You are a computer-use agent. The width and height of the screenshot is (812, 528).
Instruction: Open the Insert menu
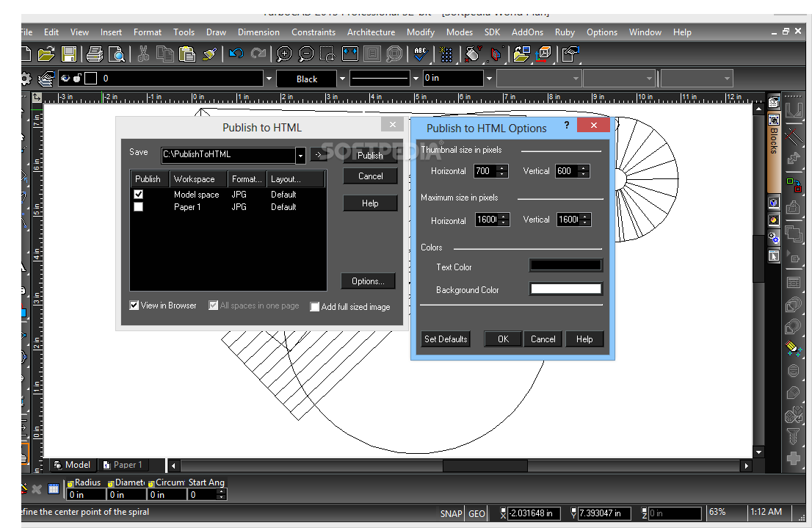pos(111,32)
